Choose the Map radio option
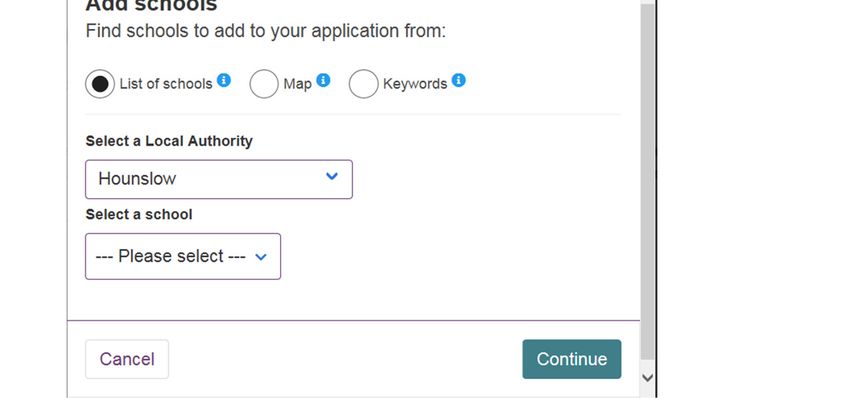Viewport: 850px width, 398px height. point(264,84)
